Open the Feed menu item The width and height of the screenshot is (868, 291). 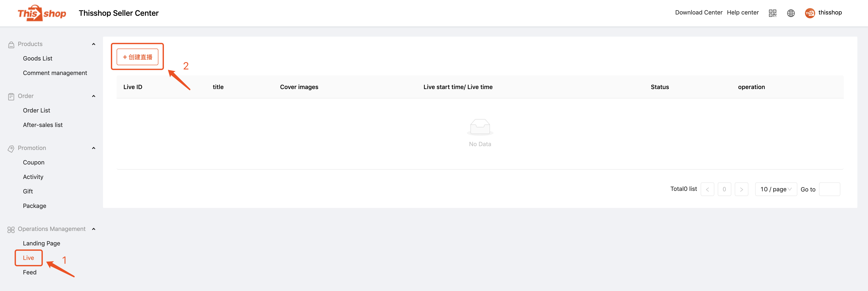pos(30,272)
